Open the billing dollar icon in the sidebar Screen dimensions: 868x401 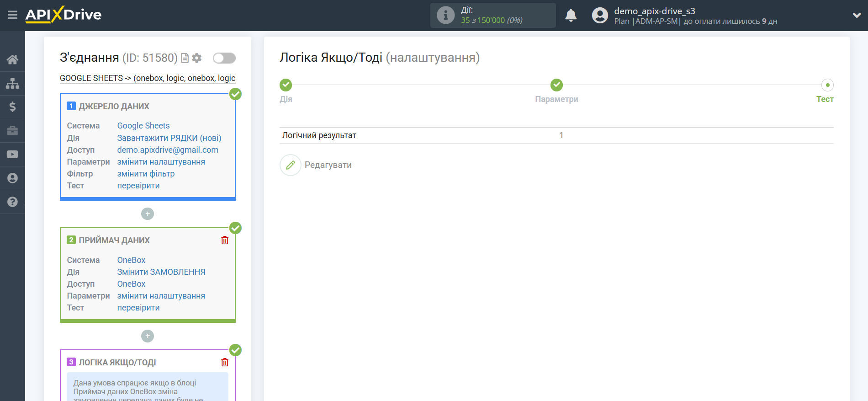pos(12,107)
